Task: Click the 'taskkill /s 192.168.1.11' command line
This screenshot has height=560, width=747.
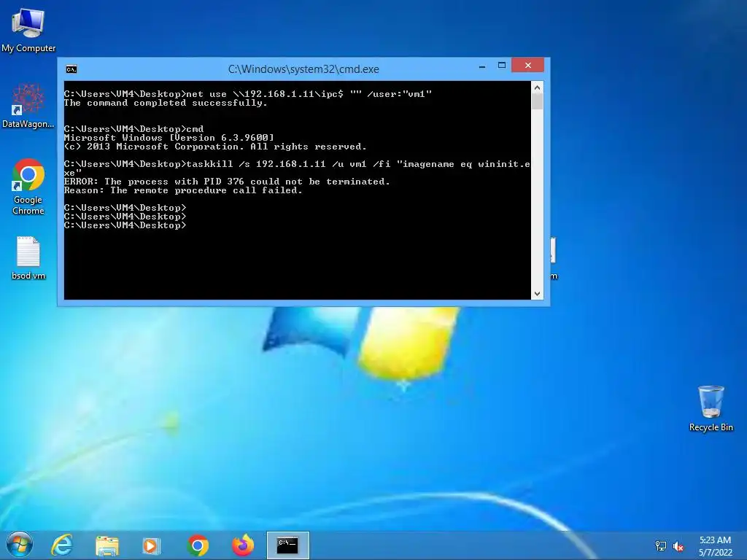Action: click(297, 168)
